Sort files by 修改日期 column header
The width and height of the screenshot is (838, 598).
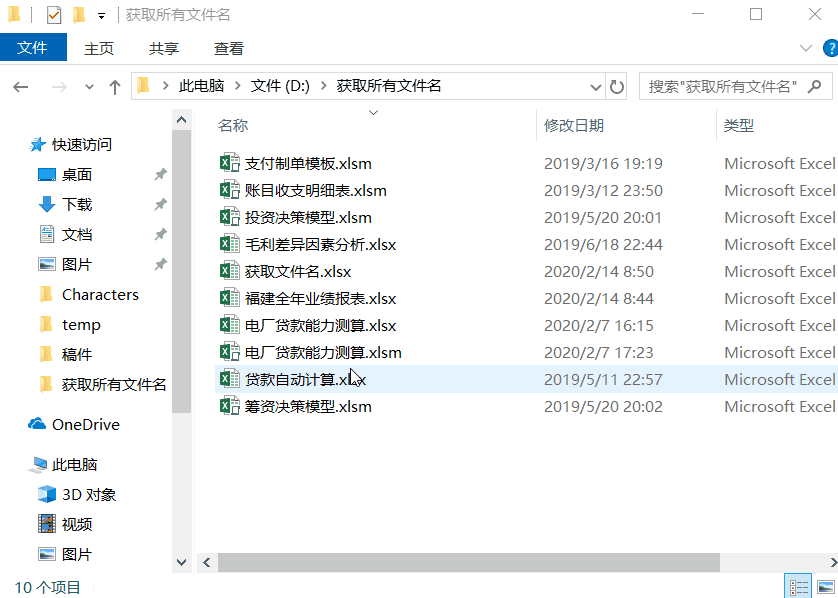pyautogui.click(x=574, y=126)
